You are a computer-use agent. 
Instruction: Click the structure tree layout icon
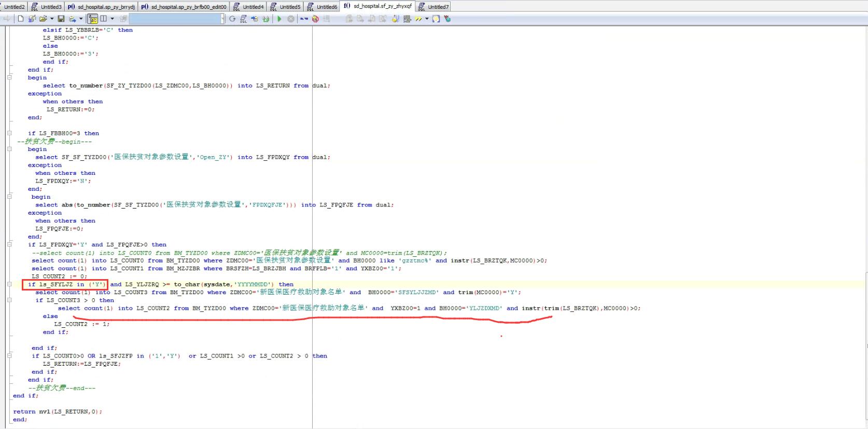pos(407,19)
